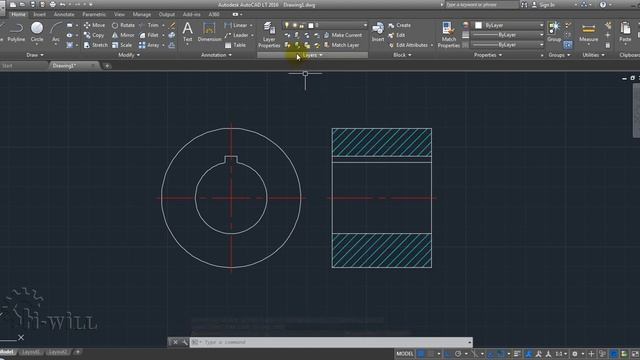Click the Fillet tool
Image resolution: width=640 pixels, height=360 pixels.
point(149,35)
